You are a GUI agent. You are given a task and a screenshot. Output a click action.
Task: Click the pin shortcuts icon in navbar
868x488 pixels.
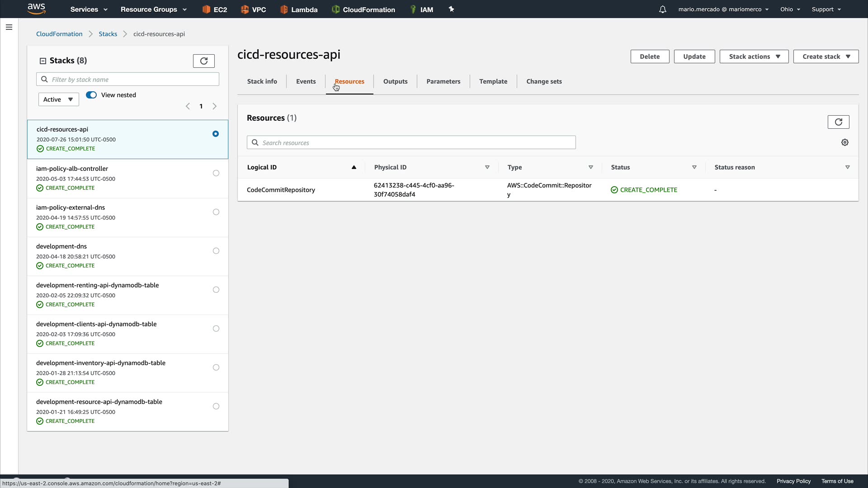coord(451,9)
